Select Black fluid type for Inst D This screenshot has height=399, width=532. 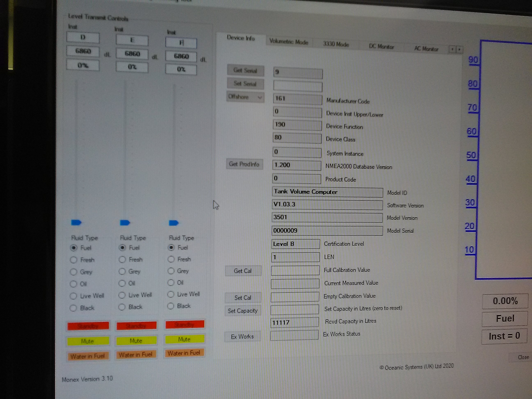(73, 308)
